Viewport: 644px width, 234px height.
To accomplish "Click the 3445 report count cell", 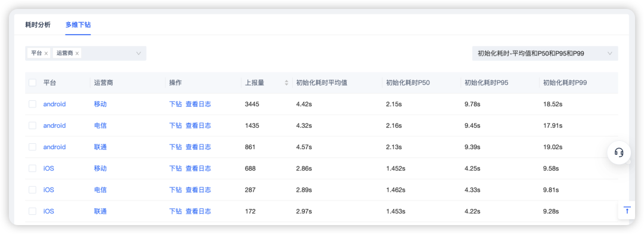I will (252, 104).
